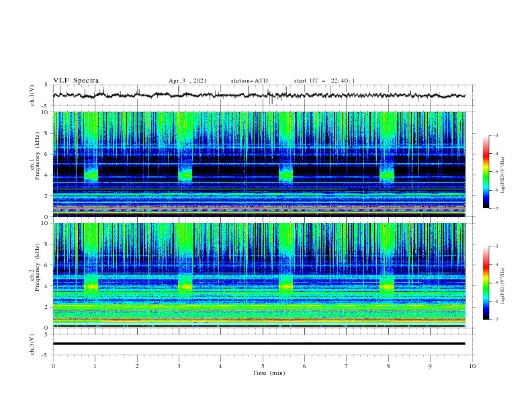The height and width of the screenshot is (411, 532).
Task: Click the ch.2 4 kHz burst near minute 1
Action: [91, 286]
